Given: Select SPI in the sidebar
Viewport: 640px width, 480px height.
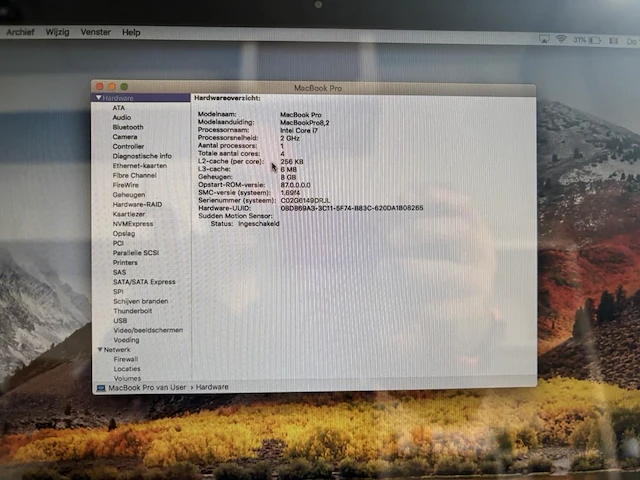Looking at the screenshot, I should pos(118,291).
